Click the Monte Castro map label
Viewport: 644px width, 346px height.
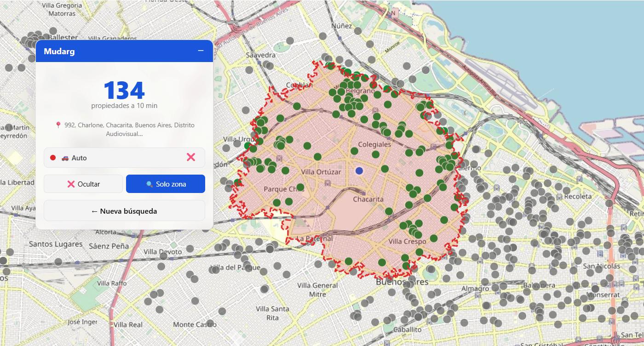(x=195, y=324)
